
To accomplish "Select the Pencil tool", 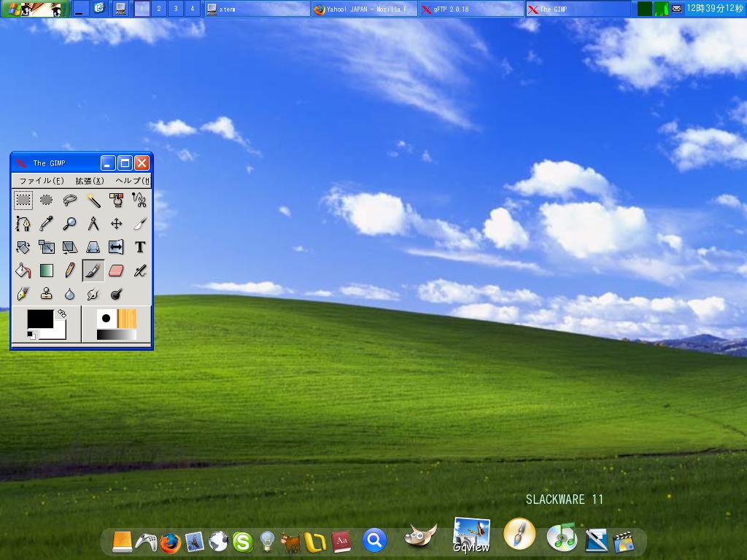I will coord(69,271).
